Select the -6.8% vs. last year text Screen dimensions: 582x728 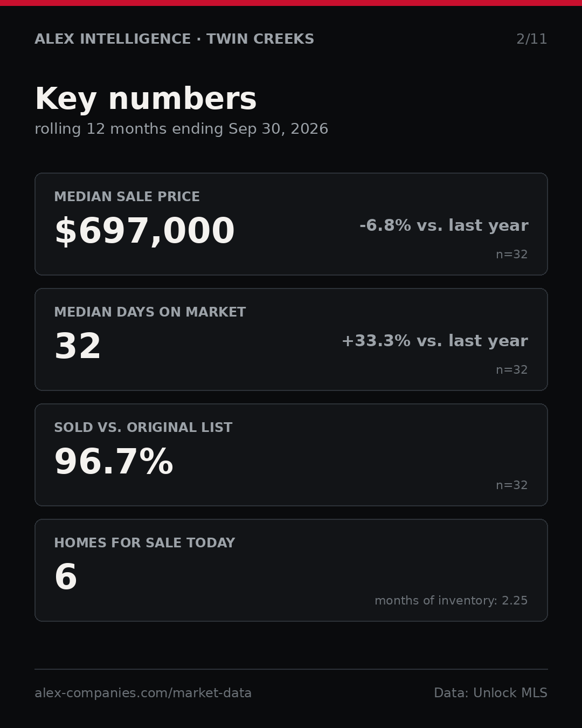(444, 225)
